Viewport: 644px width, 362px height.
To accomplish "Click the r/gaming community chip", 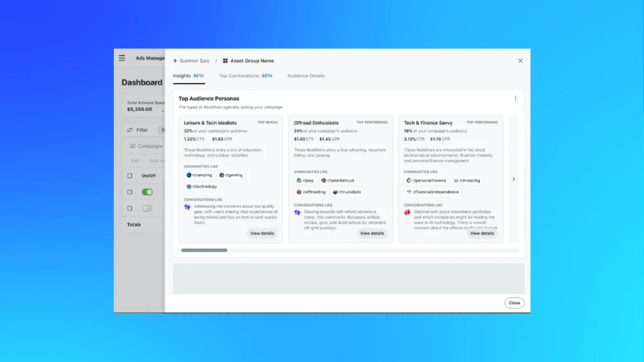I will click(231, 175).
